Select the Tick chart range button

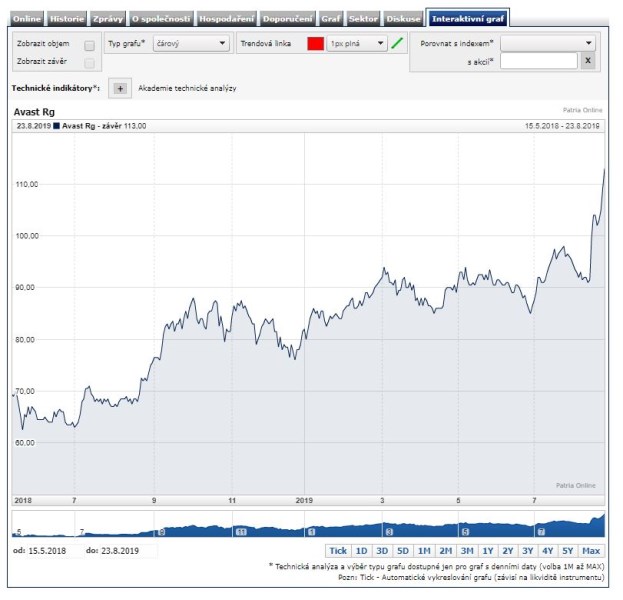pos(338,551)
